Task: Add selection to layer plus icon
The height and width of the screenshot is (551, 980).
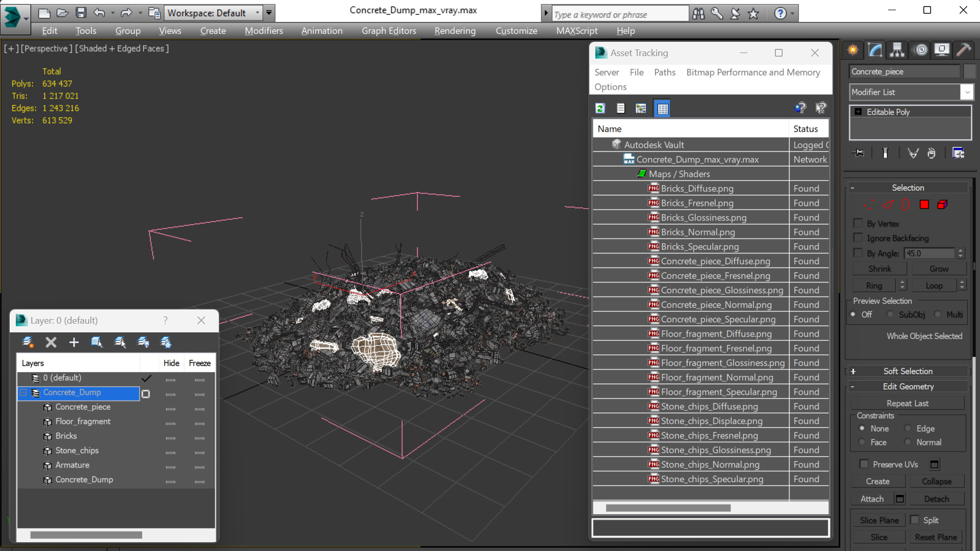Action: pyautogui.click(x=74, y=342)
